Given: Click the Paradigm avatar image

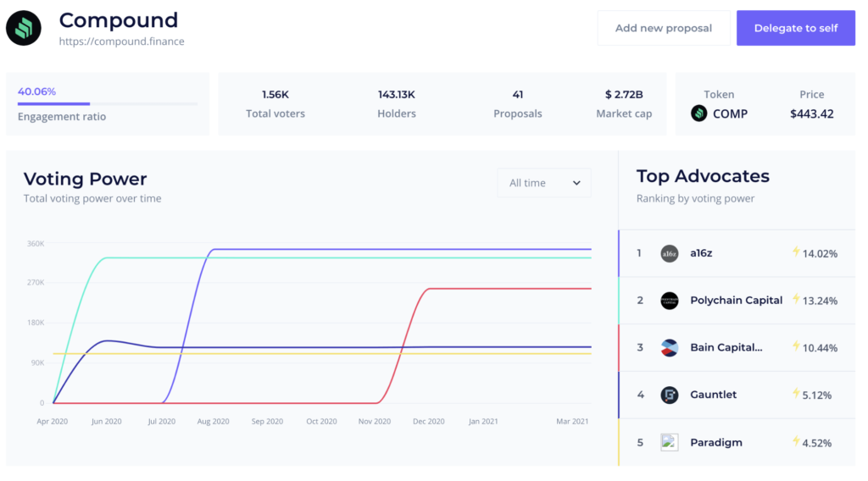Looking at the screenshot, I should tap(670, 442).
